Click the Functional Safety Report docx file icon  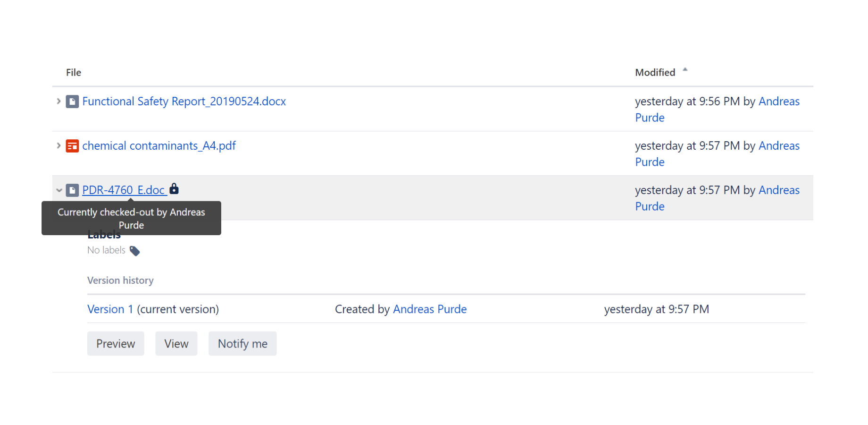tap(72, 102)
